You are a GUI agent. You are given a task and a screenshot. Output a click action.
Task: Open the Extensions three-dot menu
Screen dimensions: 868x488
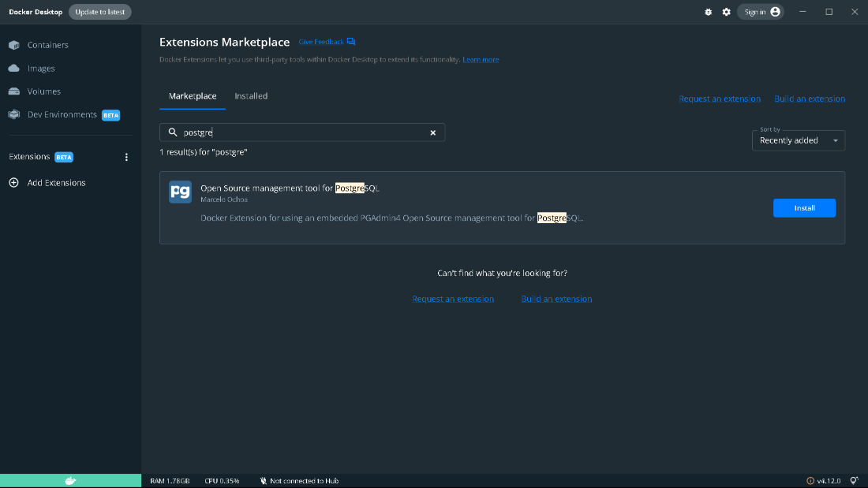(126, 157)
